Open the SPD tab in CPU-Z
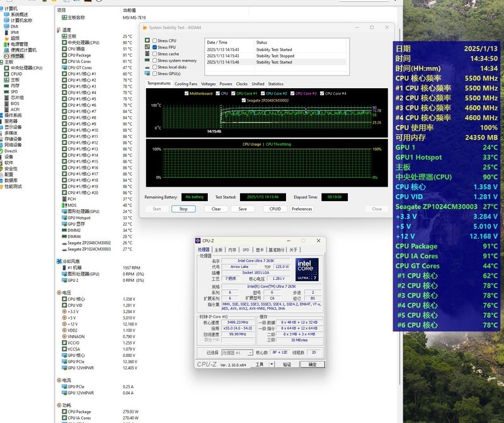504x423 pixels. coord(246,250)
